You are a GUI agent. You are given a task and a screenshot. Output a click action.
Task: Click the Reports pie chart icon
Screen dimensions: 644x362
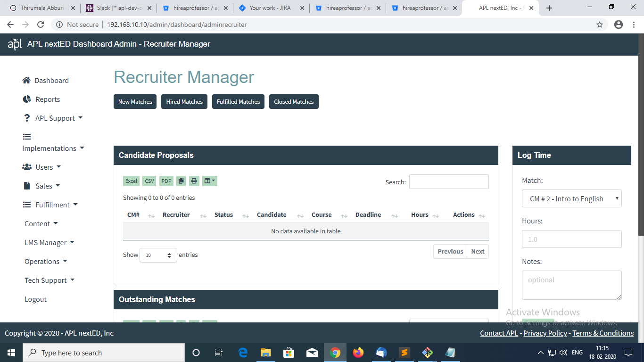pos(27,99)
